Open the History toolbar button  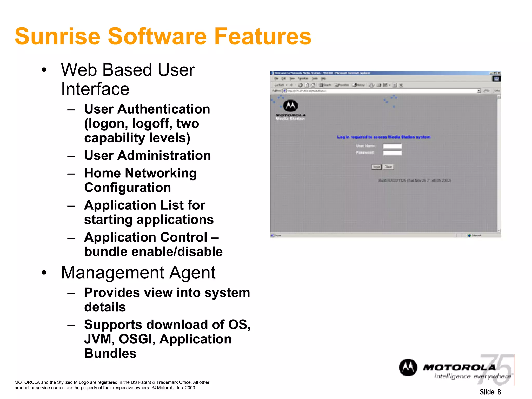point(358,85)
